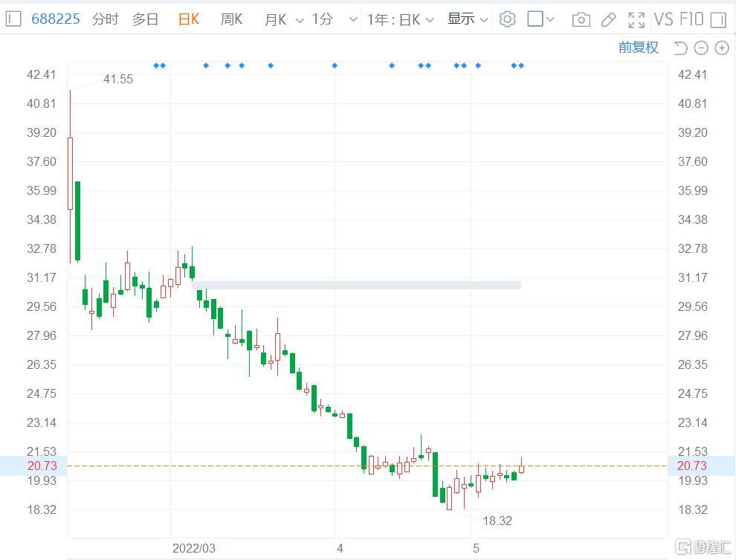736x560 pixels.
Task: Expand the arrow beside the square layout icon
Action: click(550, 20)
